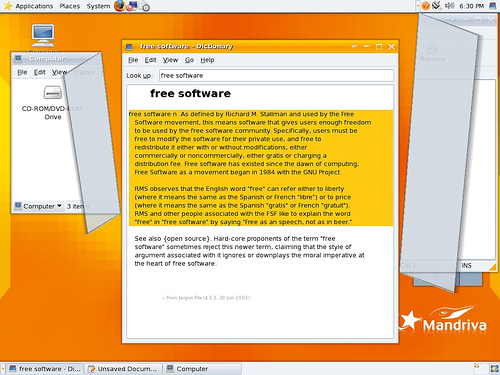Minimize the Dictionary window
This screenshot has width=500, height=375.
pyautogui.click(x=366, y=47)
